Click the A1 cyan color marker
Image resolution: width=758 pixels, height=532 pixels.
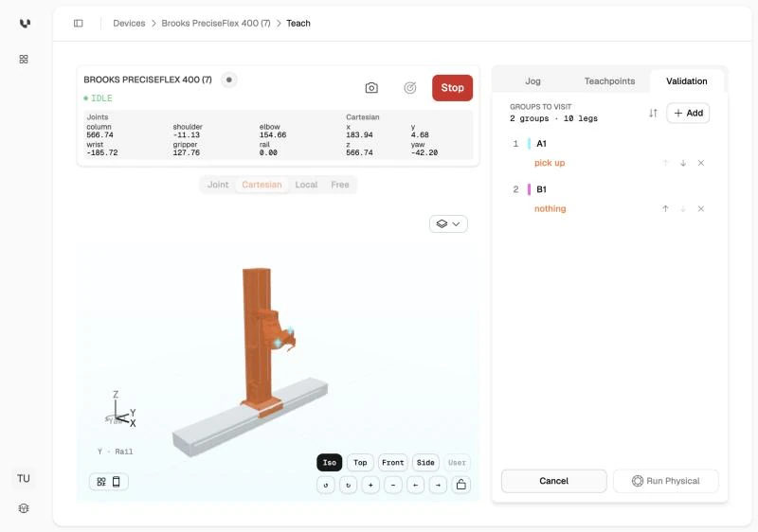[529, 143]
